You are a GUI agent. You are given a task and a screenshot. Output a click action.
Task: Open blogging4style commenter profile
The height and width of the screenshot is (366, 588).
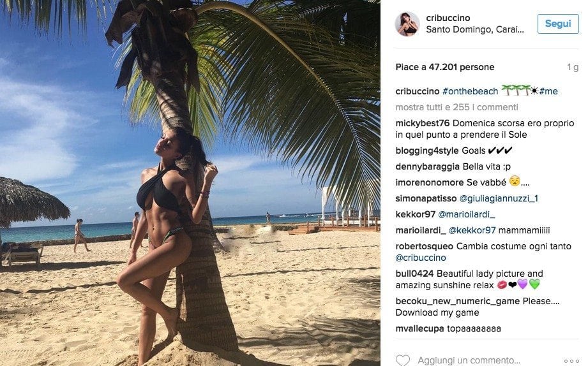coord(426,150)
